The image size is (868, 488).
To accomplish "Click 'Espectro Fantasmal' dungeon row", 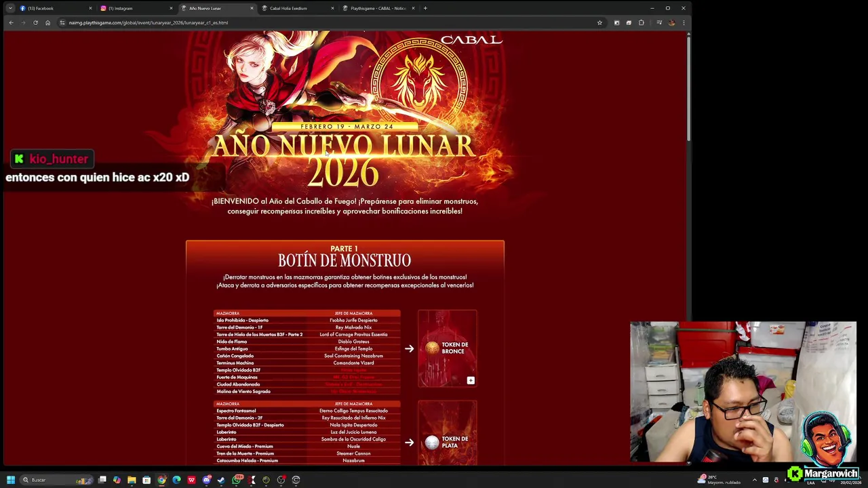I will click(307, 411).
